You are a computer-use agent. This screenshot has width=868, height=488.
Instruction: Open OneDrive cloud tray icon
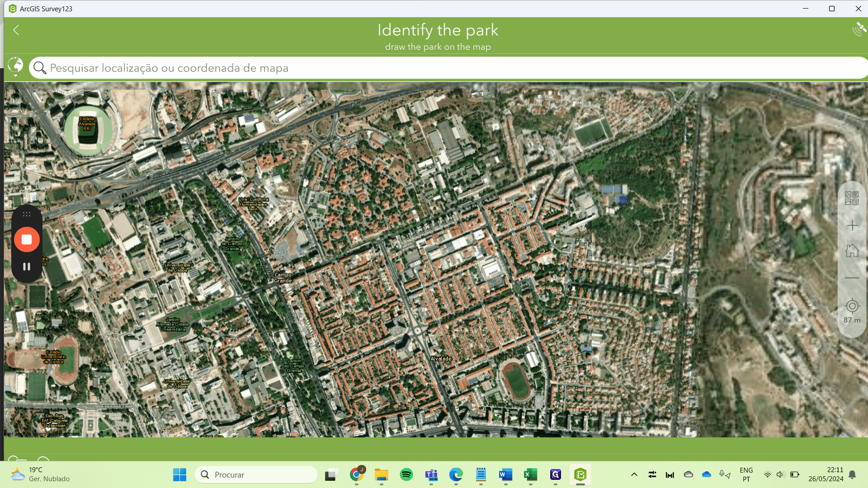coord(707,474)
